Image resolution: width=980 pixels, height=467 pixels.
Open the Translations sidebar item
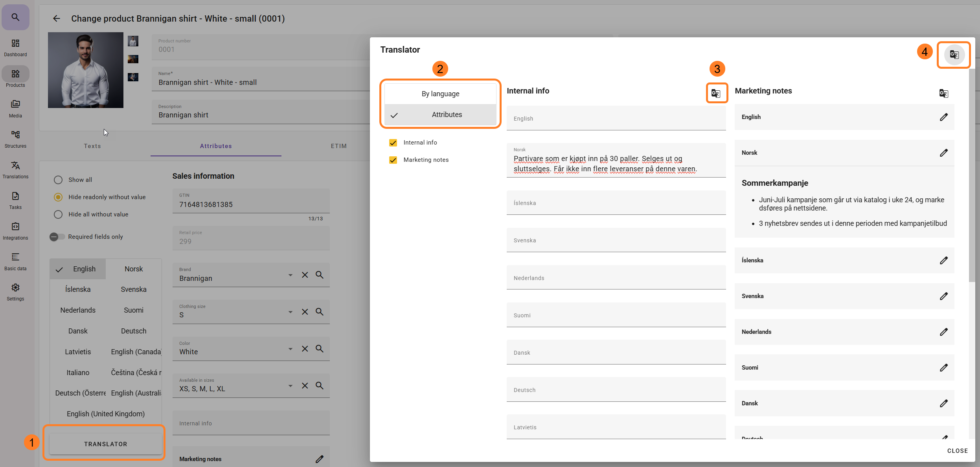click(15, 170)
